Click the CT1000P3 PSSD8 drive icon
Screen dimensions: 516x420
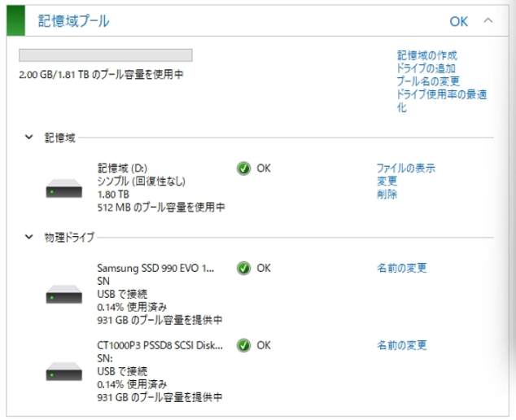(x=63, y=371)
